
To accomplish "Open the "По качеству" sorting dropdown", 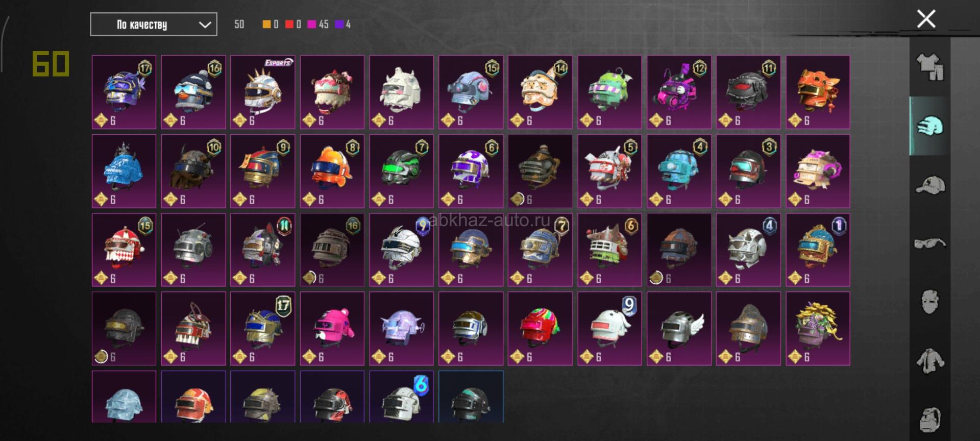I will tap(154, 24).
